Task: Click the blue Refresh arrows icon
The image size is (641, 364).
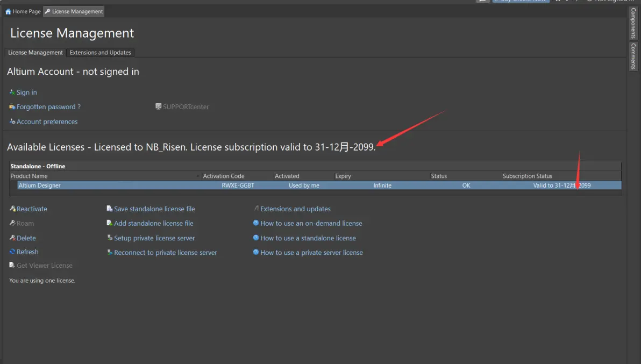Action: coord(12,252)
